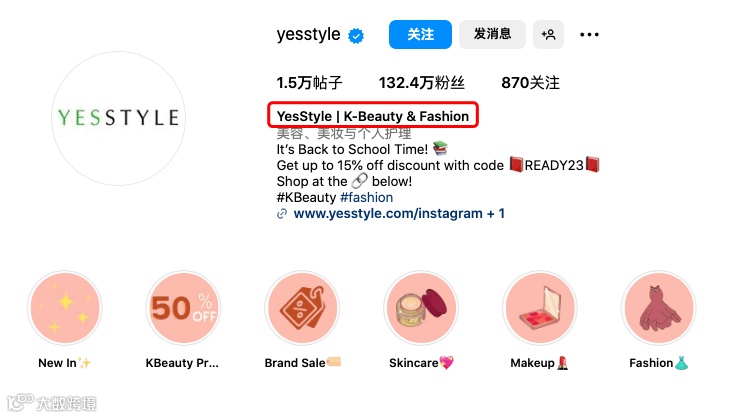The height and width of the screenshot is (418, 730).
Task: View the 870关注 following list
Action: 530,83
